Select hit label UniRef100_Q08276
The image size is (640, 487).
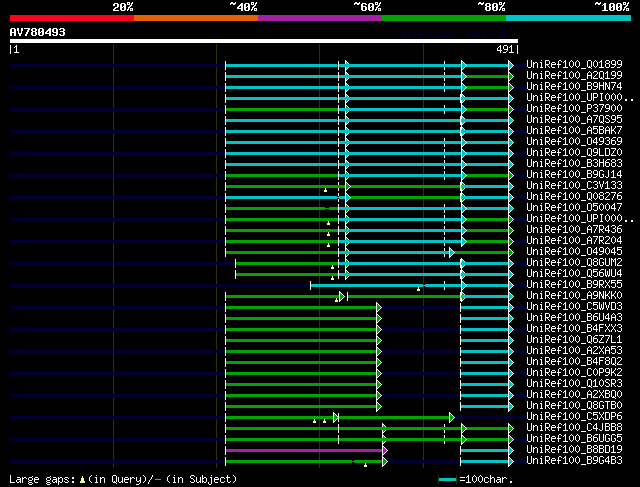(574, 196)
